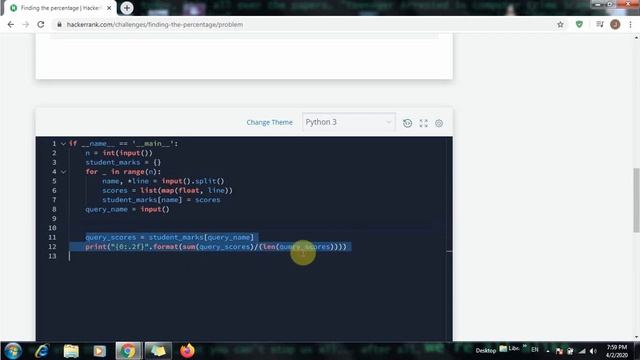Open the Libraries toolbar in taskbar

(x=510, y=349)
